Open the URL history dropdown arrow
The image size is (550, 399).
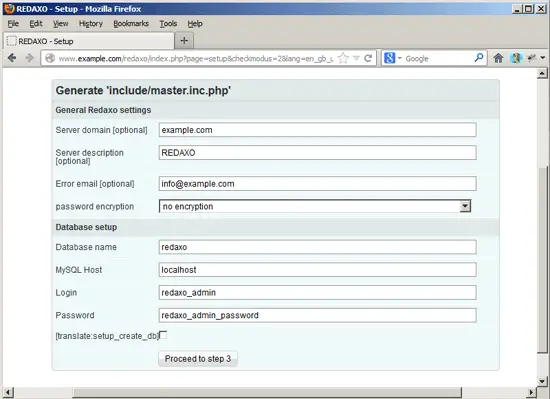click(356, 58)
